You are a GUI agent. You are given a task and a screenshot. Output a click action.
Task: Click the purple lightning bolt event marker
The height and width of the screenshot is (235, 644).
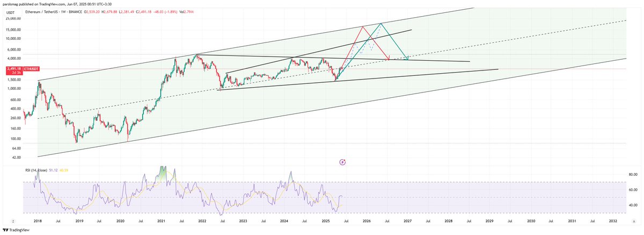[343, 161]
